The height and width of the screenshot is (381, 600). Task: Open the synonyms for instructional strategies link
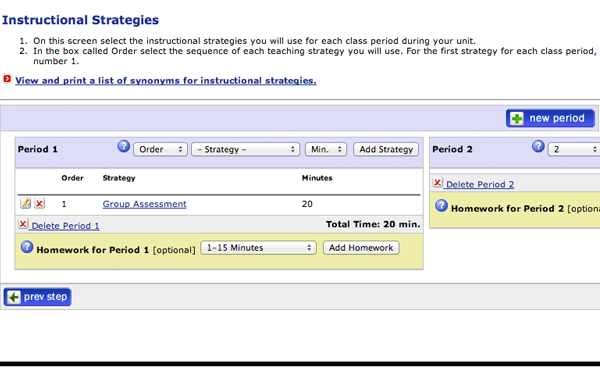[x=166, y=80]
